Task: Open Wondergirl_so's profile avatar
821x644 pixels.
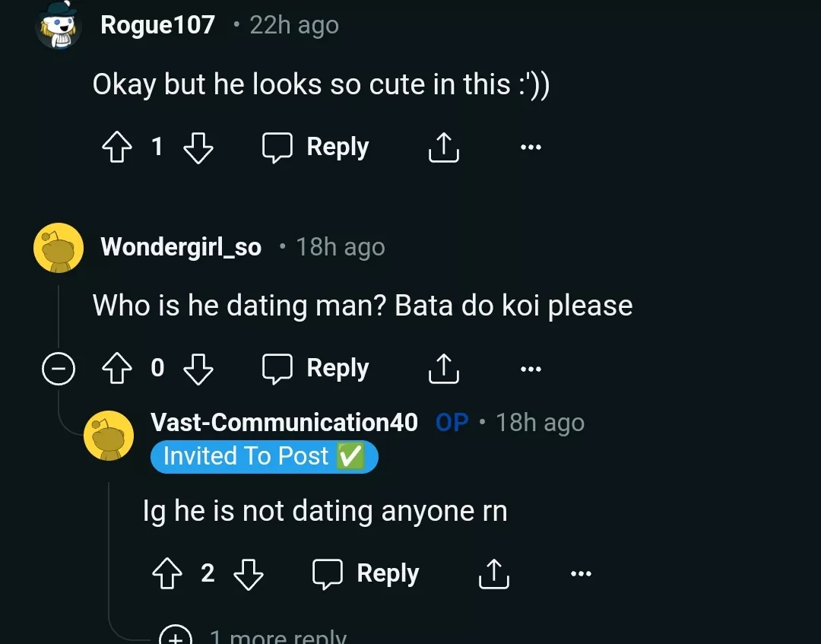Action: pyautogui.click(x=59, y=248)
